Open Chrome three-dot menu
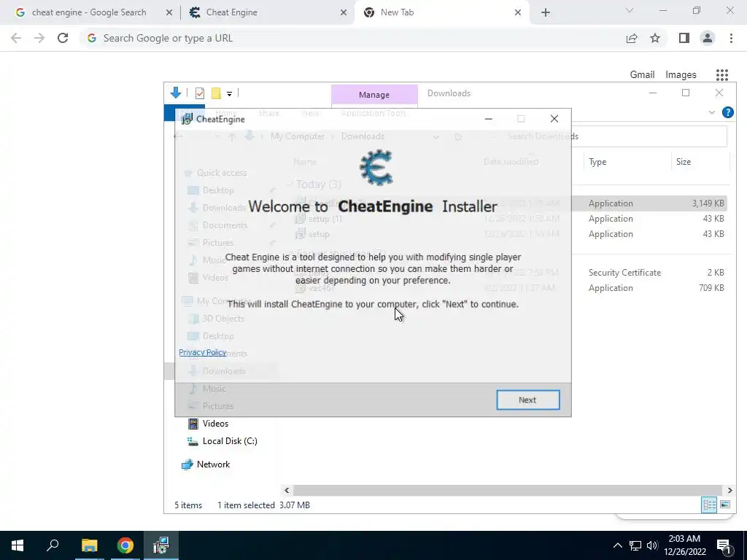The image size is (747, 560). [731, 38]
